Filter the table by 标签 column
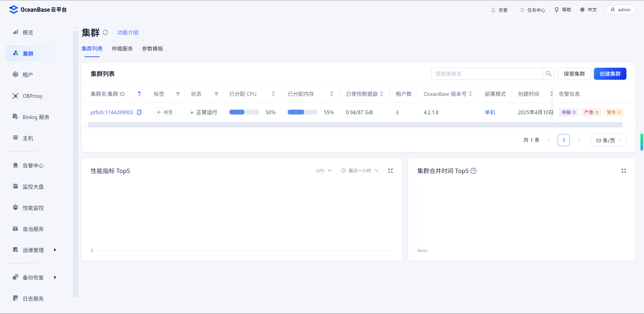The height and width of the screenshot is (314, 644). [x=178, y=94]
